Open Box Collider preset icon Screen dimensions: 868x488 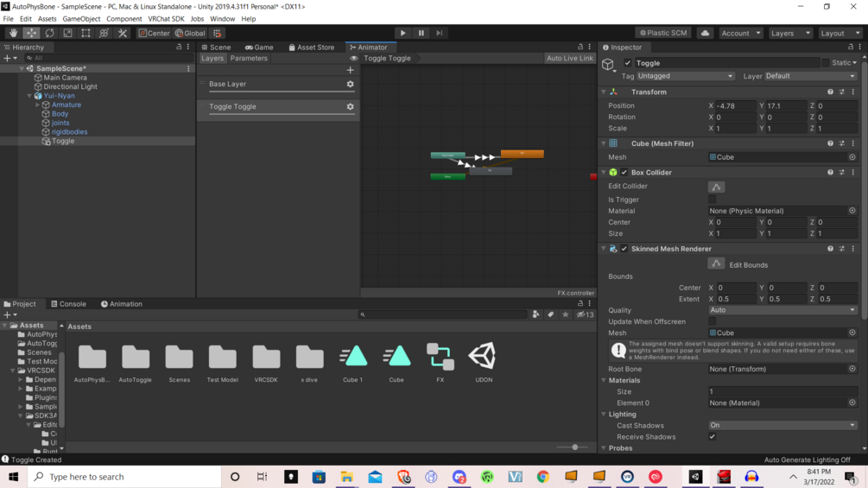pyautogui.click(x=841, y=172)
